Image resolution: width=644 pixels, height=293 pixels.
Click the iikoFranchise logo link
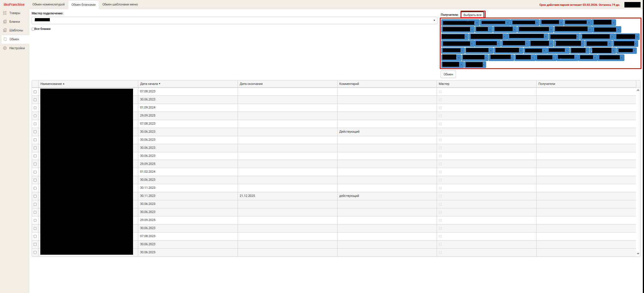14,5
